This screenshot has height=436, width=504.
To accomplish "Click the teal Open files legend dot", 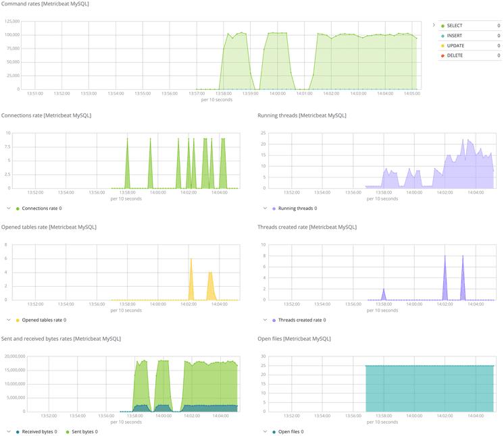I will click(x=274, y=431).
